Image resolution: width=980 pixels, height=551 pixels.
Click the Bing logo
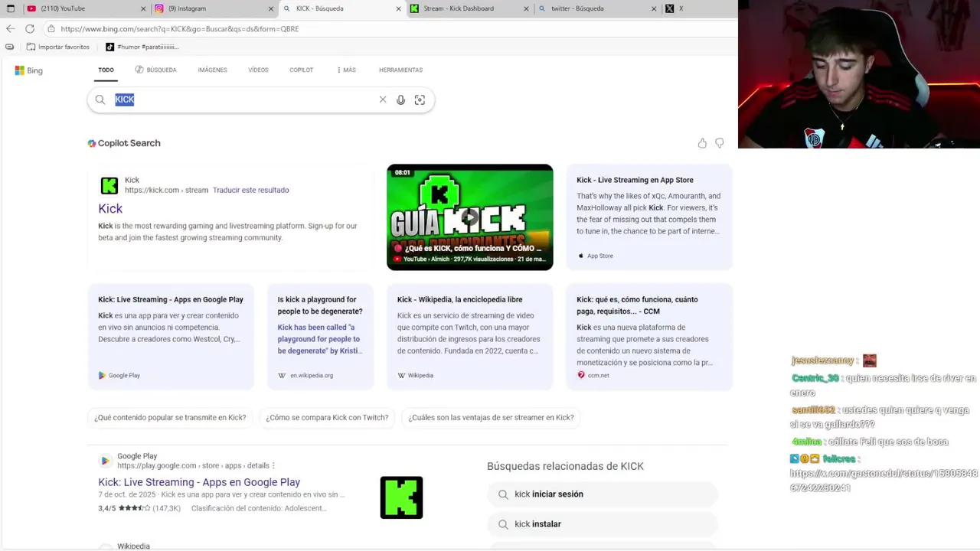tap(28, 70)
